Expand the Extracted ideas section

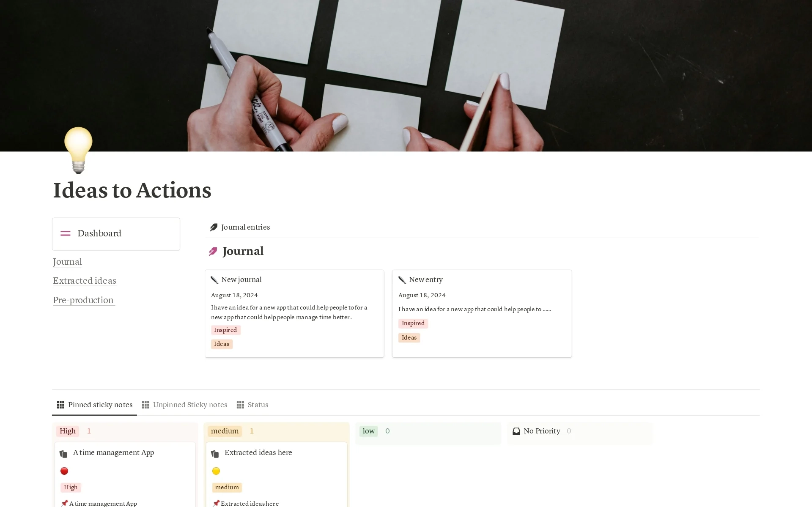pyautogui.click(x=84, y=280)
